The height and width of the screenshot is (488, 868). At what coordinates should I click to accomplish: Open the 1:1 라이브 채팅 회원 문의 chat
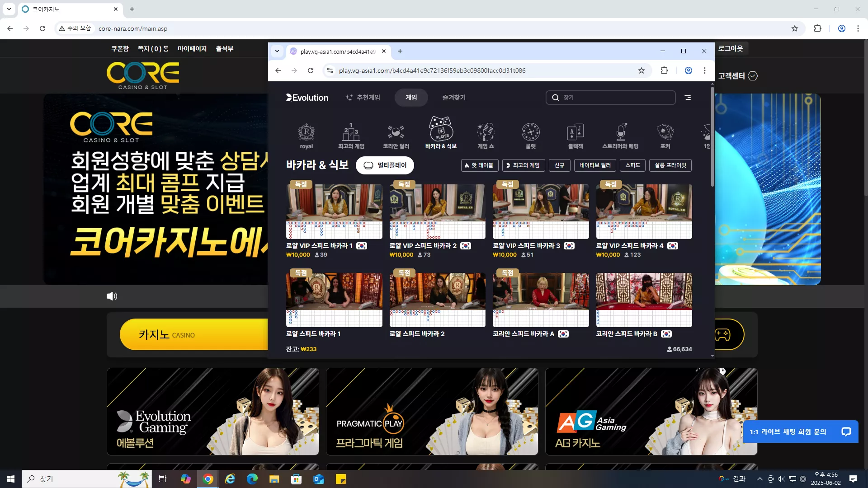pyautogui.click(x=801, y=432)
